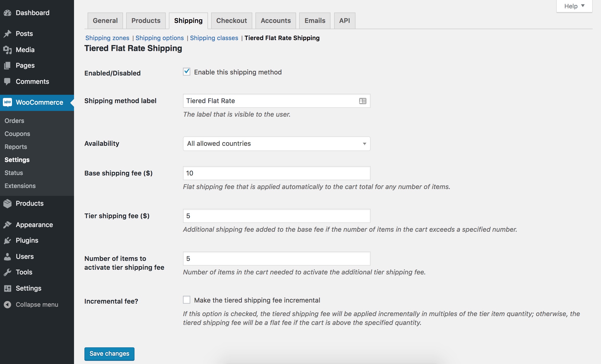Open the Availability countries dropdown
The image size is (601, 364).
click(276, 144)
